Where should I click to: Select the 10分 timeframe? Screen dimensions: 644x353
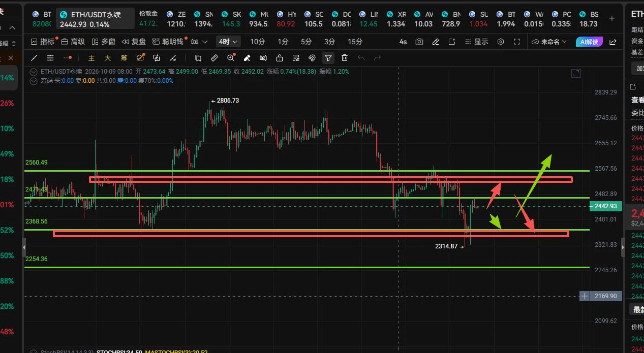[x=258, y=42]
